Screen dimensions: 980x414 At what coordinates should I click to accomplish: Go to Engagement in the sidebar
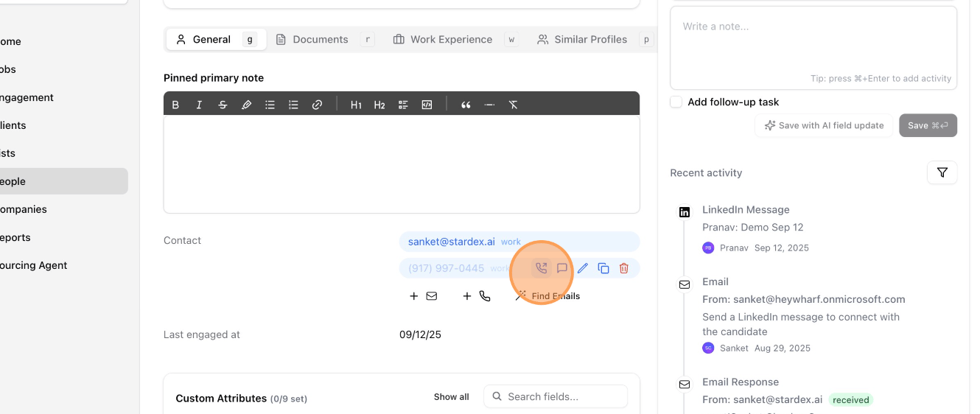[27, 97]
